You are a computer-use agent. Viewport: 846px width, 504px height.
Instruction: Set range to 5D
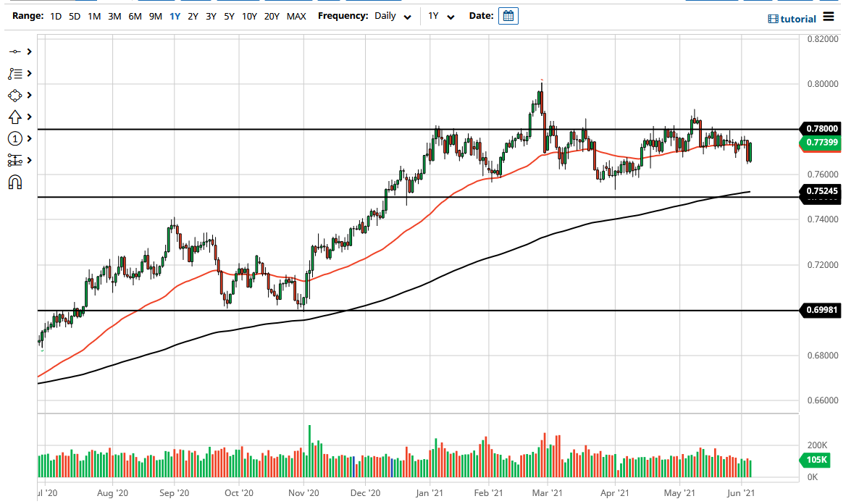(x=75, y=16)
